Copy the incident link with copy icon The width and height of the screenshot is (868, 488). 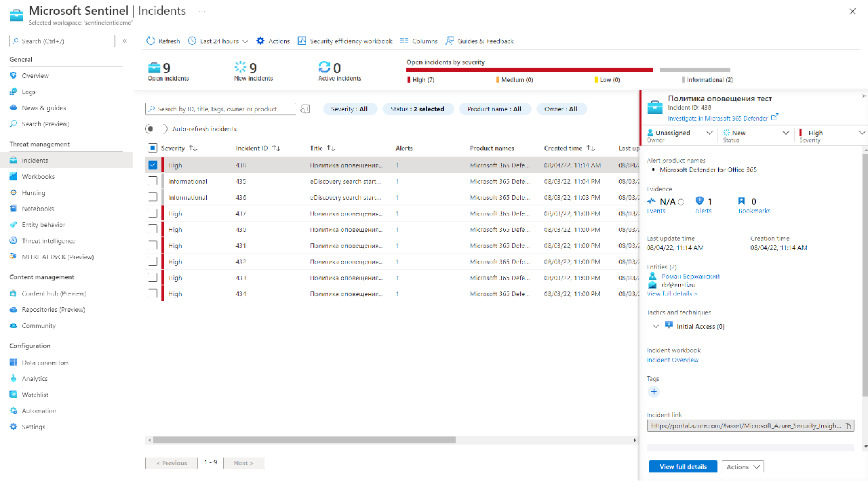coord(848,426)
